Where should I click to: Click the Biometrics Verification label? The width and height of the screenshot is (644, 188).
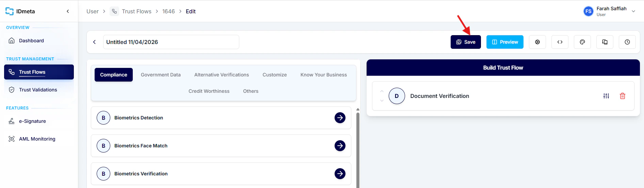click(141, 174)
